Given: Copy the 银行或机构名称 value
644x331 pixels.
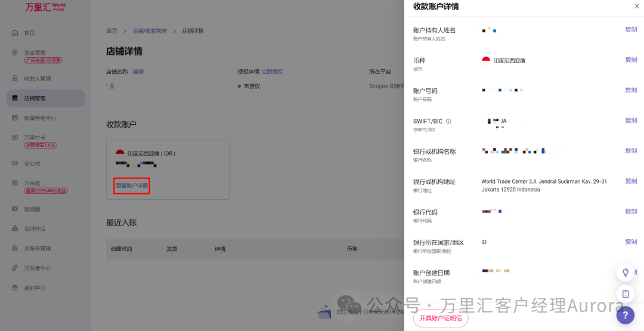Looking at the screenshot, I should coord(631,151).
